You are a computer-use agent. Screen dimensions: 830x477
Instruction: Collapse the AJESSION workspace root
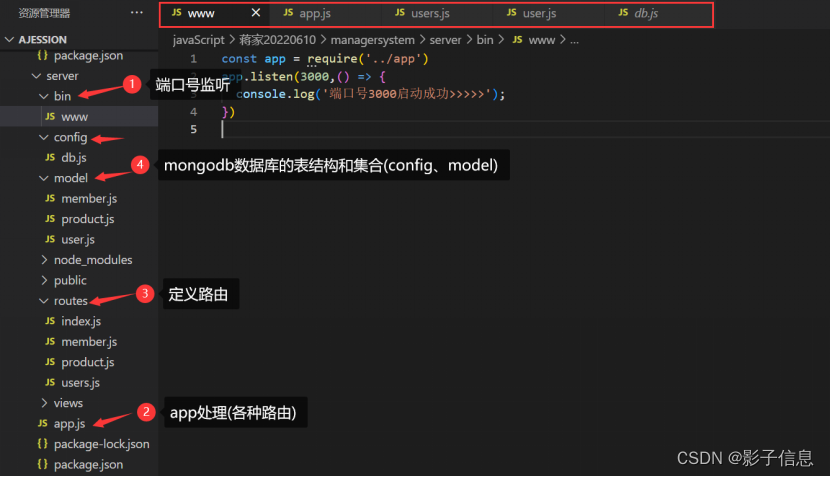pyautogui.click(x=10, y=40)
